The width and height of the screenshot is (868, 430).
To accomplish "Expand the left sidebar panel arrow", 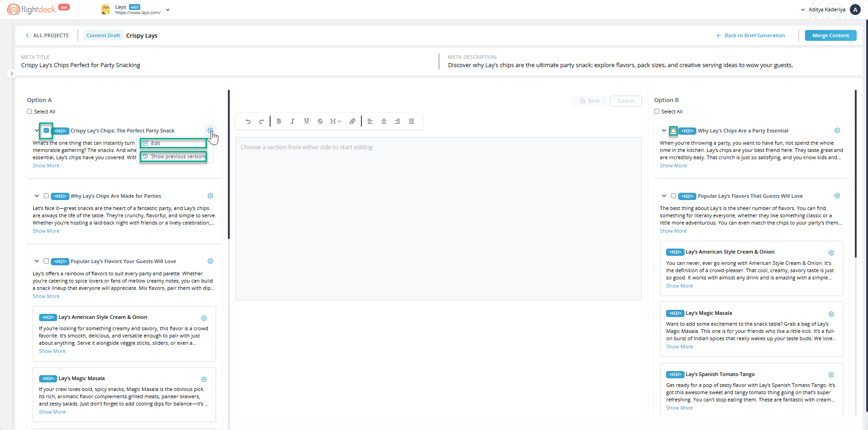I will [12, 73].
